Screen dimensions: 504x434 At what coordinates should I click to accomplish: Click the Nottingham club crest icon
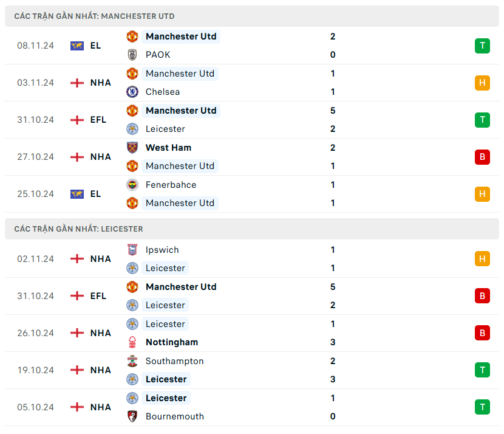tap(132, 342)
